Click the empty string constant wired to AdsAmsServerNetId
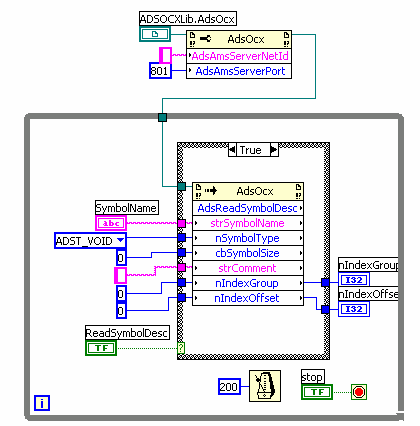 [165, 55]
